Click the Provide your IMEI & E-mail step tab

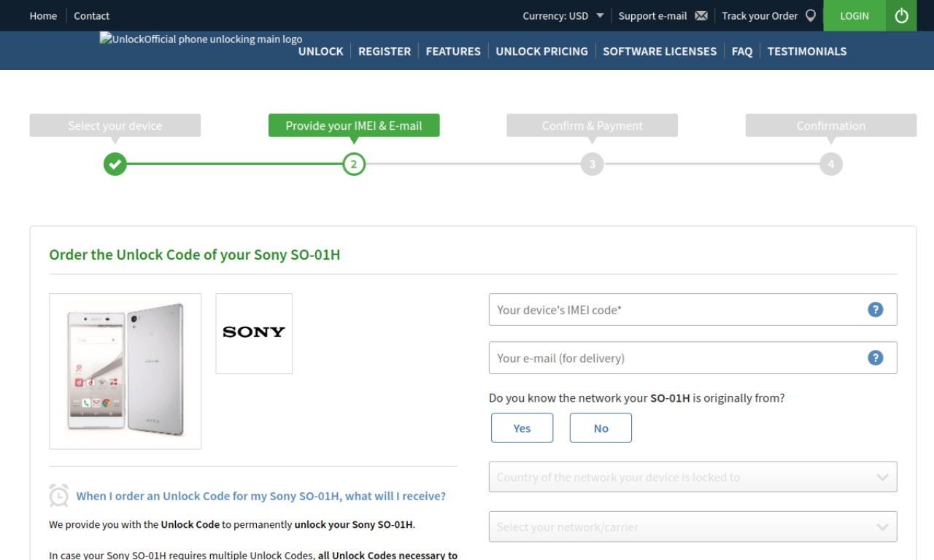[x=354, y=125]
